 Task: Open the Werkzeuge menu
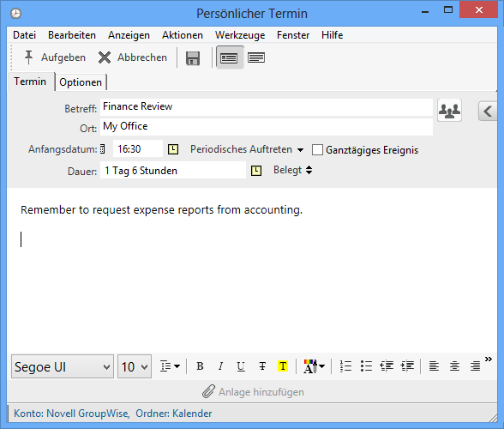click(240, 35)
